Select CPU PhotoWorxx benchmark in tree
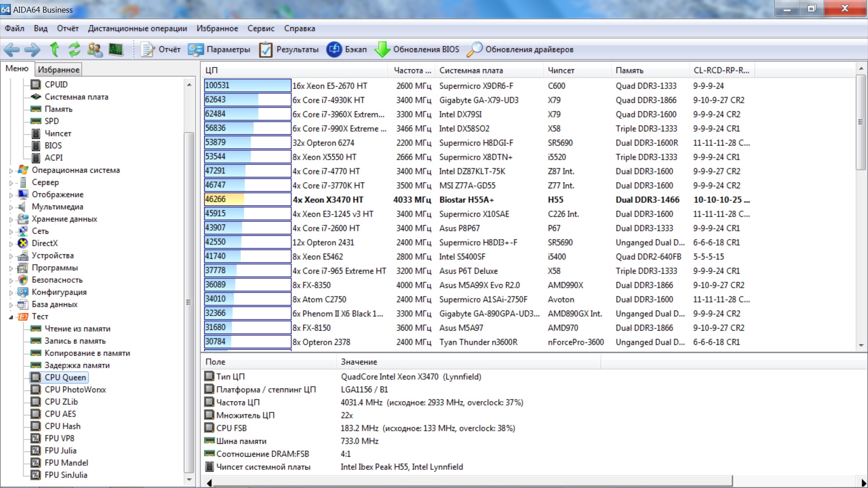The width and height of the screenshot is (868, 488). click(75, 389)
